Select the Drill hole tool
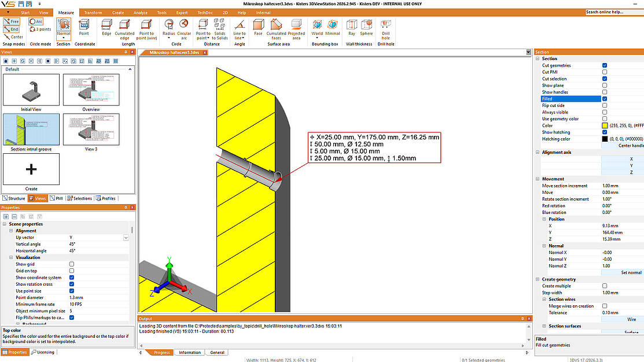Viewport: 644px width, 362px height. (x=386, y=29)
